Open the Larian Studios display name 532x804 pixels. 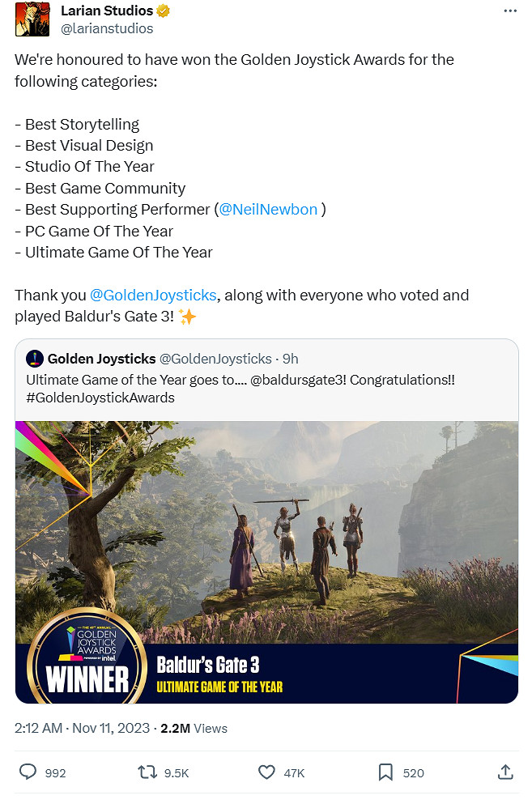107,11
